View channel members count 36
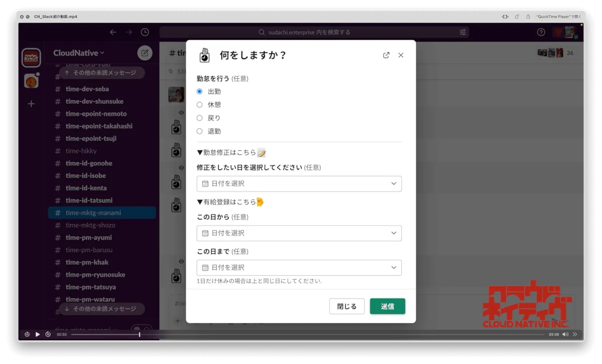The width and height of the screenshot is (602, 364). click(x=556, y=53)
